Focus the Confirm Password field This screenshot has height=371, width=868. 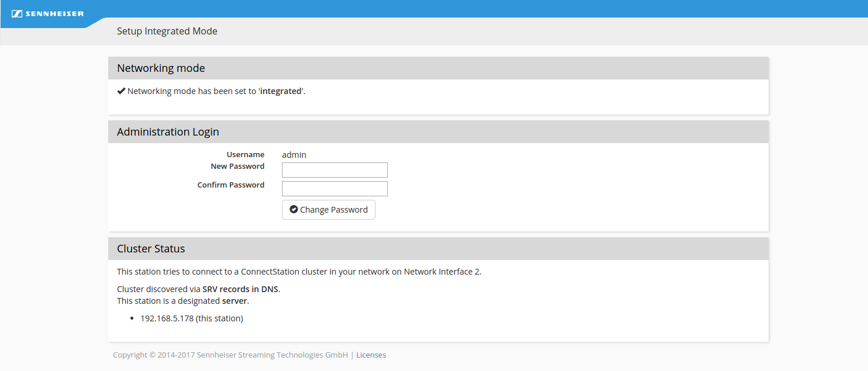[x=335, y=189]
